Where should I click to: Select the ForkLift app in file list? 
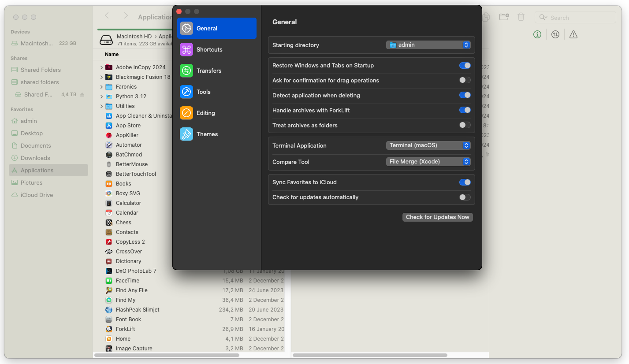(126, 329)
